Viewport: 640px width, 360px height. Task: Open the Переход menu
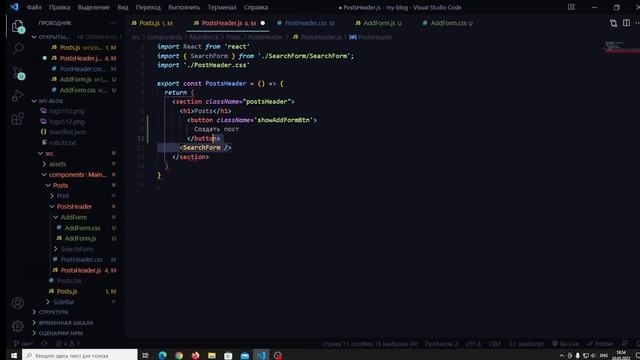(148, 7)
